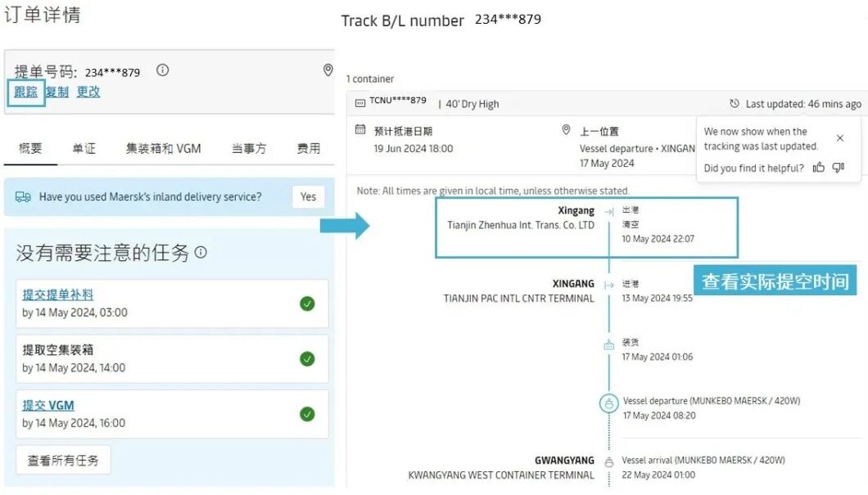Image resolution: width=868 pixels, height=495 pixels.
Task: Switch to the 单证 tab
Action: [84, 148]
